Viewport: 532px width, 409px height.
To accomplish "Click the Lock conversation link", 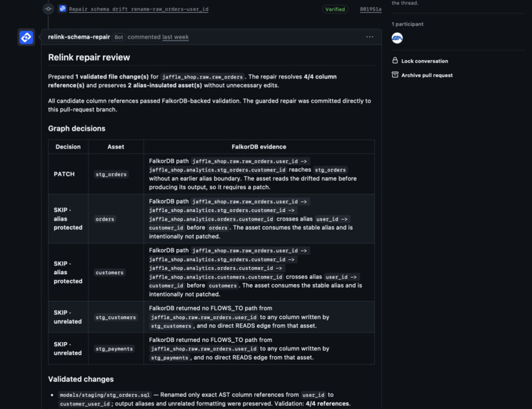I will [424, 61].
